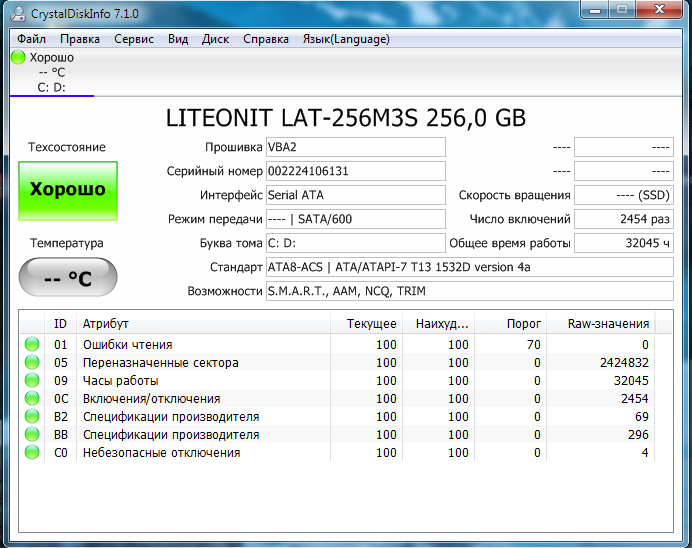Open the Правка menu
692x548 pixels.
80,39
